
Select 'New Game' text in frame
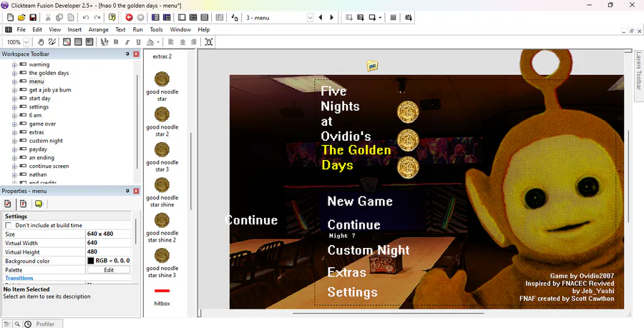tap(360, 202)
